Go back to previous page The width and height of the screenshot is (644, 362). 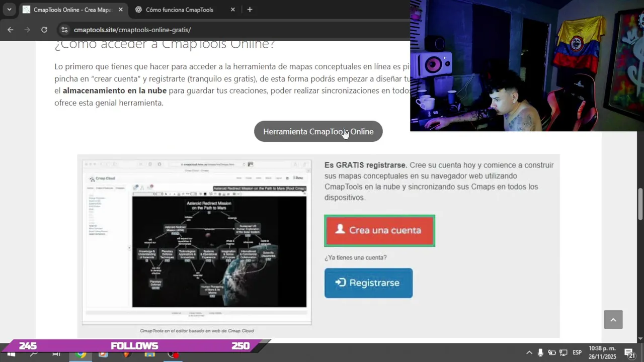pyautogui.click(x=11, y=30)
